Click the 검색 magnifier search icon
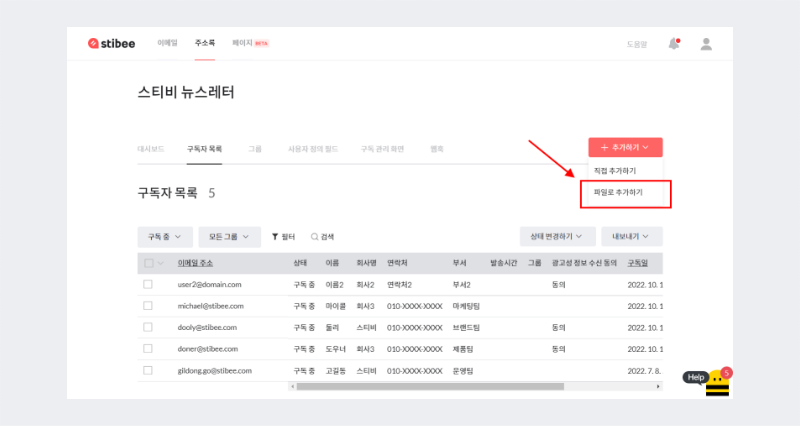 tap(315, 237)
